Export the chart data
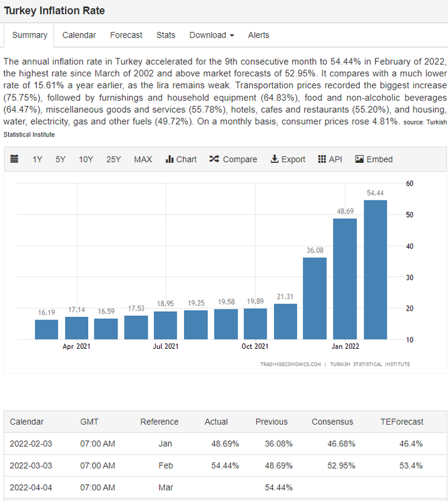Viewport: 448px width, 501px height. [288, 159]
